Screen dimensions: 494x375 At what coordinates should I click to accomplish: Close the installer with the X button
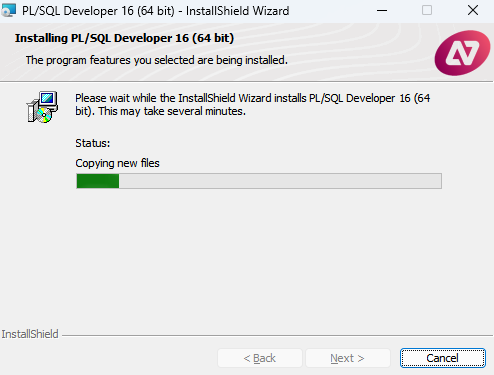pos(473,11)
